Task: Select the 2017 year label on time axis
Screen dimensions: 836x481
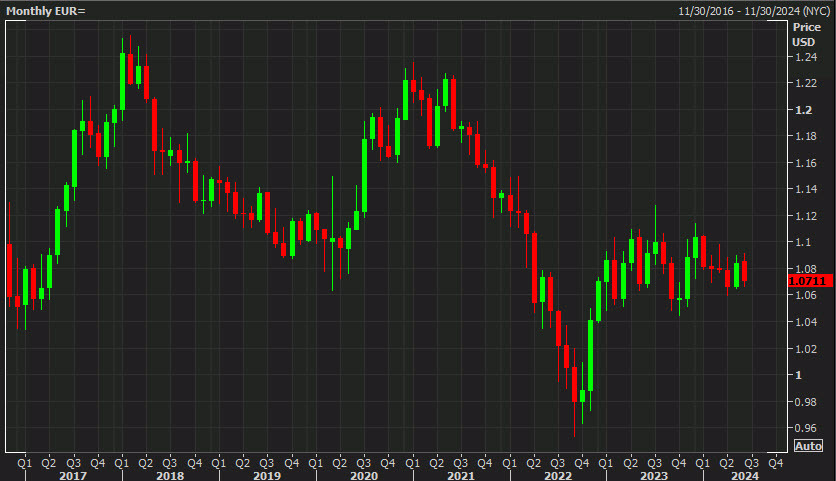Action: pos(73,476)
